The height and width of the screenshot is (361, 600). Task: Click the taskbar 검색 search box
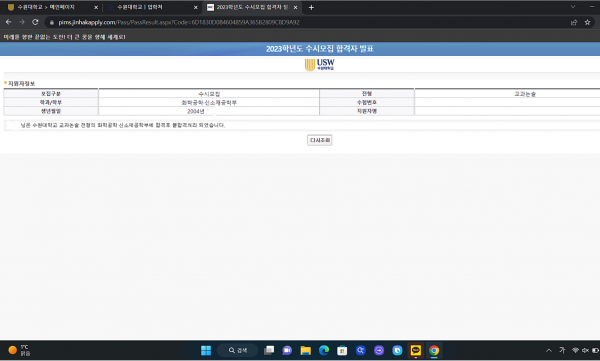238,350
